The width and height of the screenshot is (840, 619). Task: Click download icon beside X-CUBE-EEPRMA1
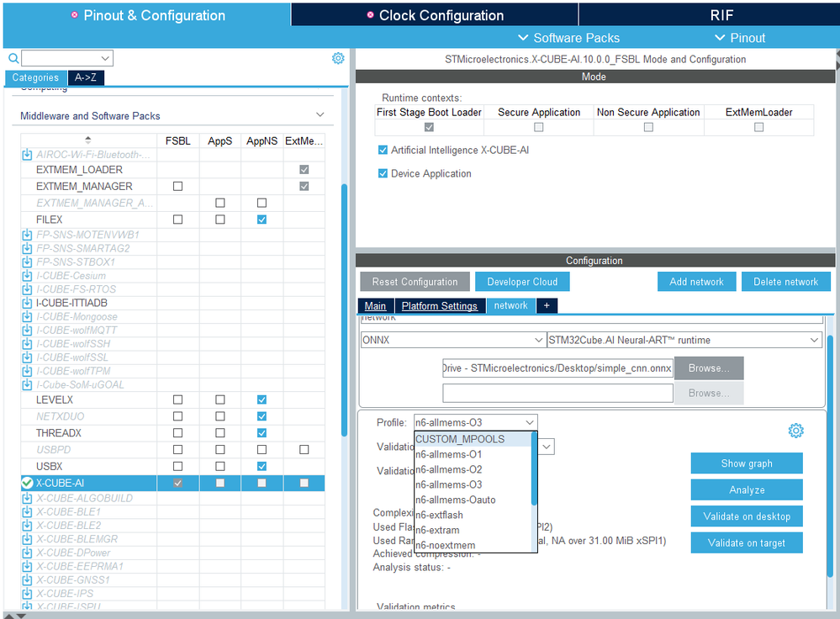tap(27, 567)
